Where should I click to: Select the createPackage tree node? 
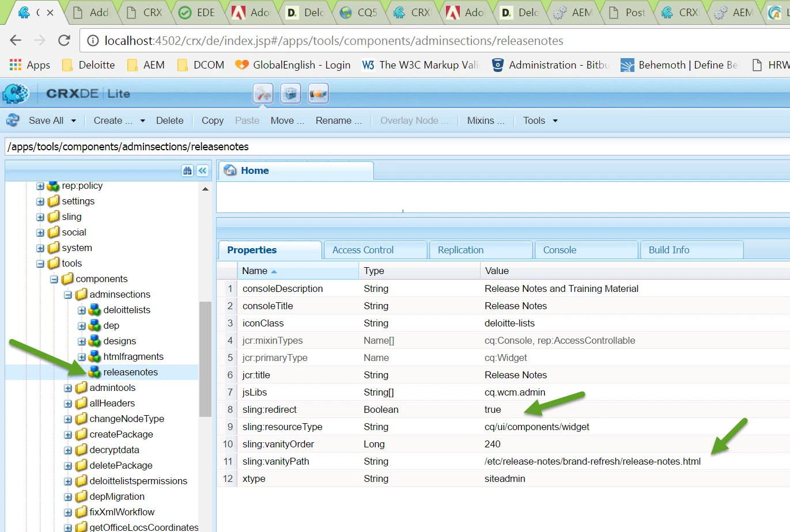tap(121, 434)
